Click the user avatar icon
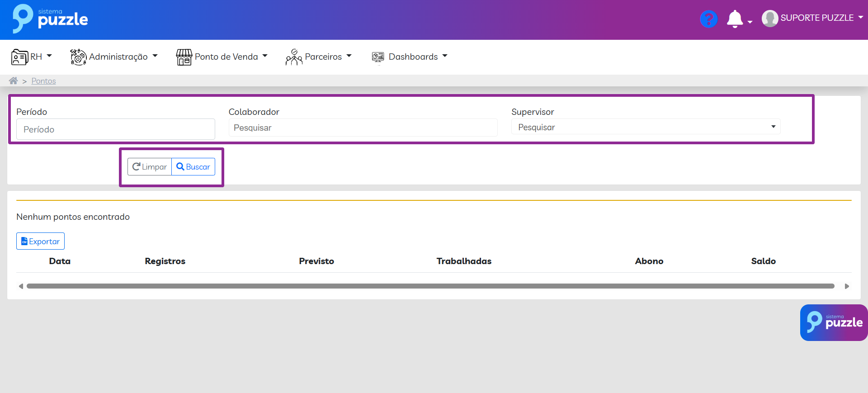 [x=769, y=19]
